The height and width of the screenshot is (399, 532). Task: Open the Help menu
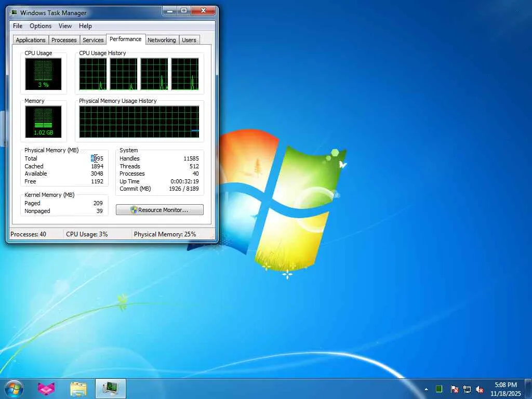click(86, 26)
